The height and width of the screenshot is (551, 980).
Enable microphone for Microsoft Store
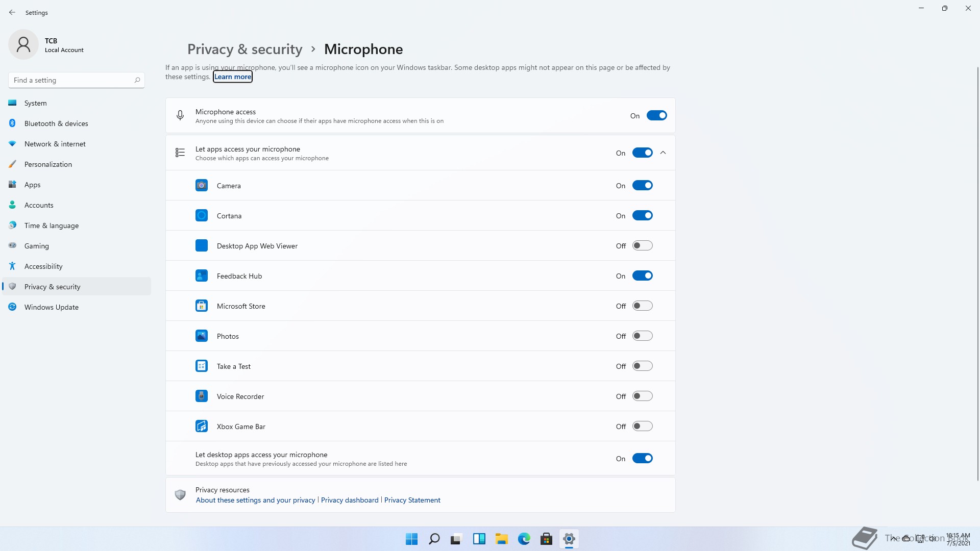coord(642,306)
